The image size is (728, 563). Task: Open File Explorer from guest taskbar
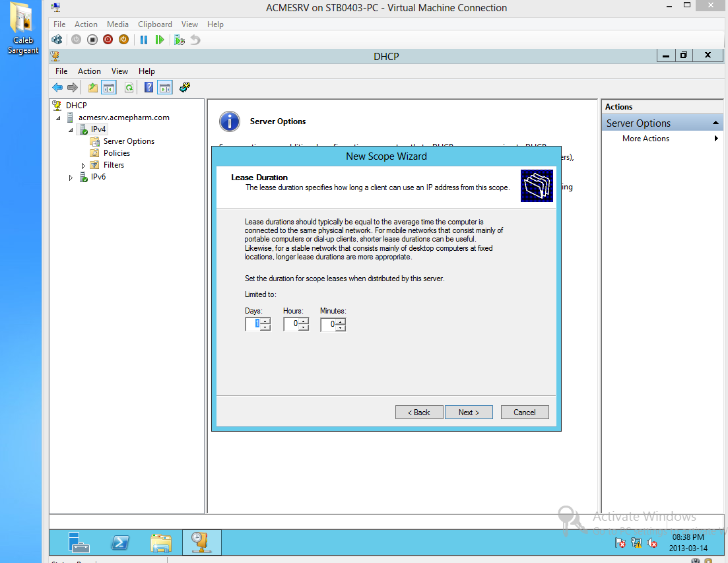[160, 542]
